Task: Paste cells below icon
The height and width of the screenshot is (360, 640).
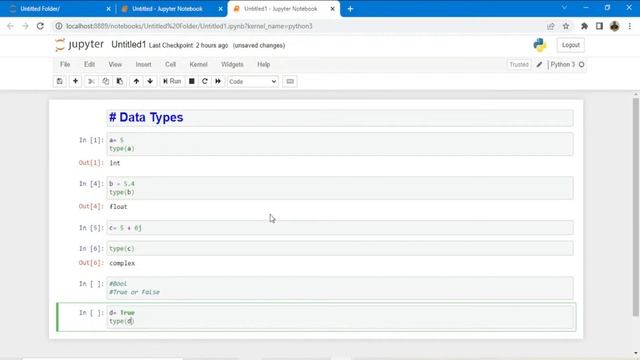Action: tap(120, 81)
